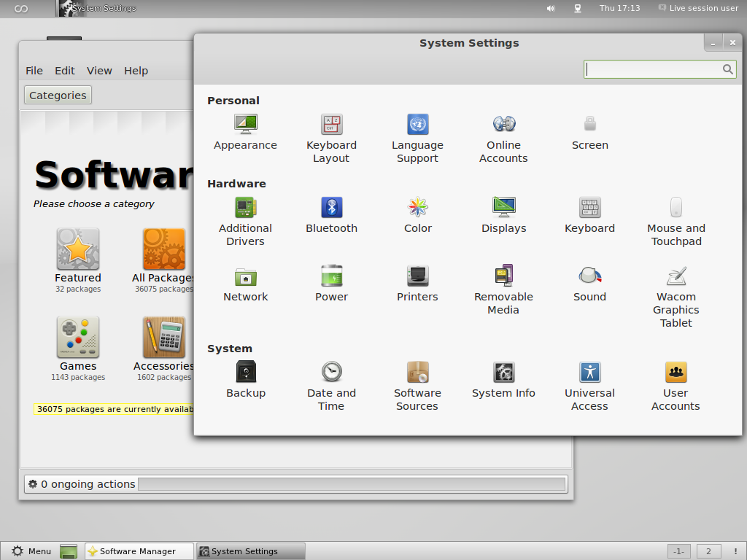Click the ongoing actions progress bar
The height and width of the screenshot is (560, 747).
click(352, 484)
